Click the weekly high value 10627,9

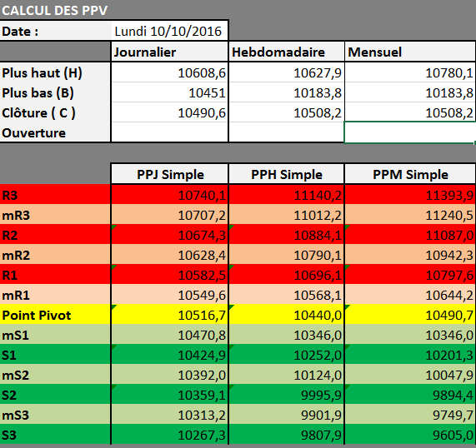tap(286, 72)
